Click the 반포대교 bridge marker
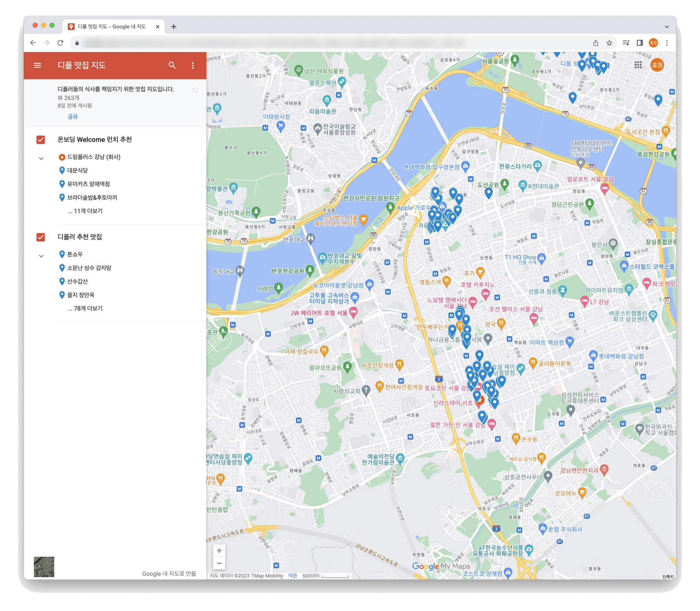The width and height of the screenshot is (700, 611). tap(310, 239)
